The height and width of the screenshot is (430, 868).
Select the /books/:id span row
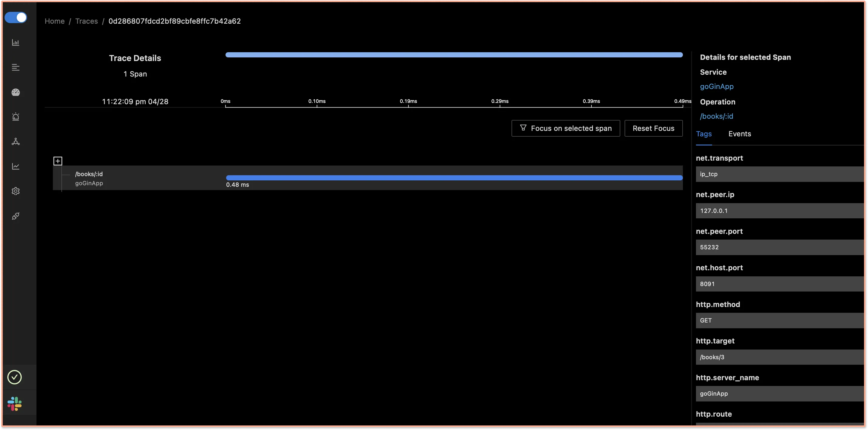point(368,178)
